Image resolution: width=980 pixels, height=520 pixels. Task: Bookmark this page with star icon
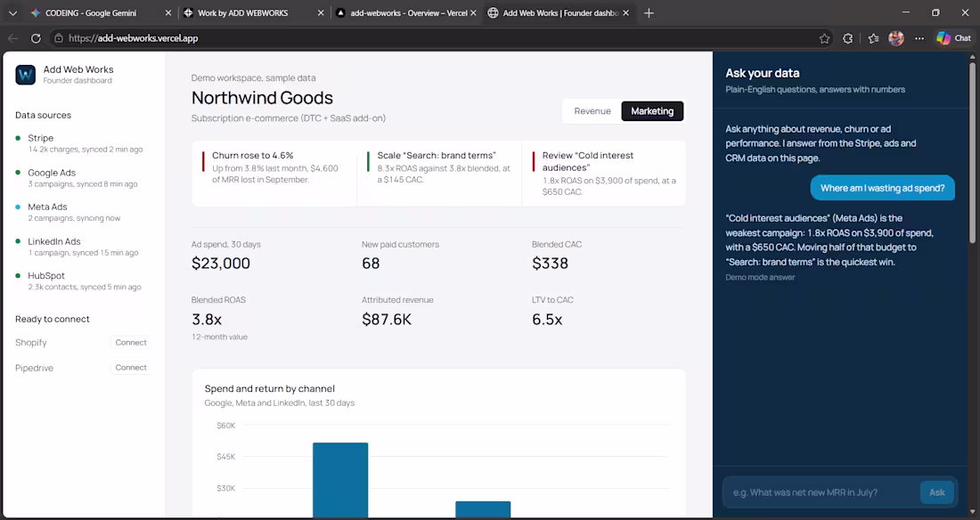(824, 38)
